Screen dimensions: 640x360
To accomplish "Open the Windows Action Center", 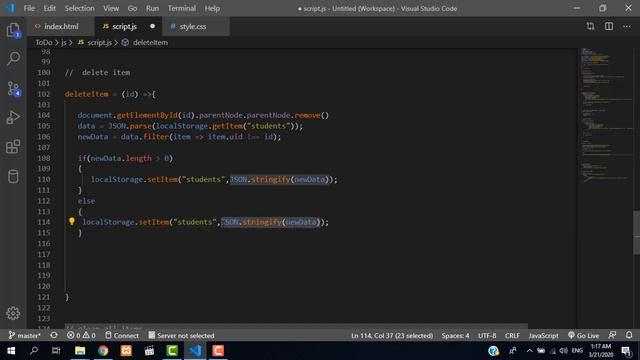I will click(626, 351).
